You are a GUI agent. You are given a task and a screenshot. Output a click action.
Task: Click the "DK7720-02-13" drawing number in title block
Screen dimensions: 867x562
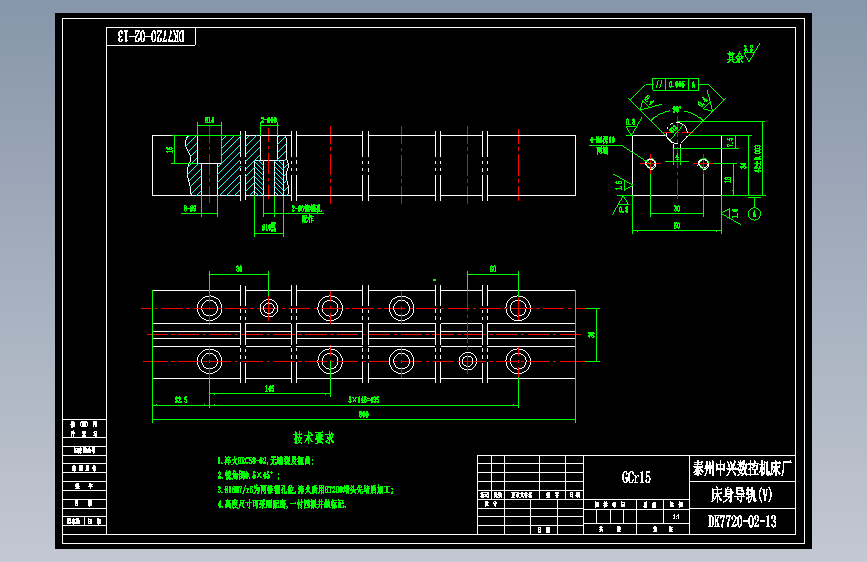coord(742,522)
